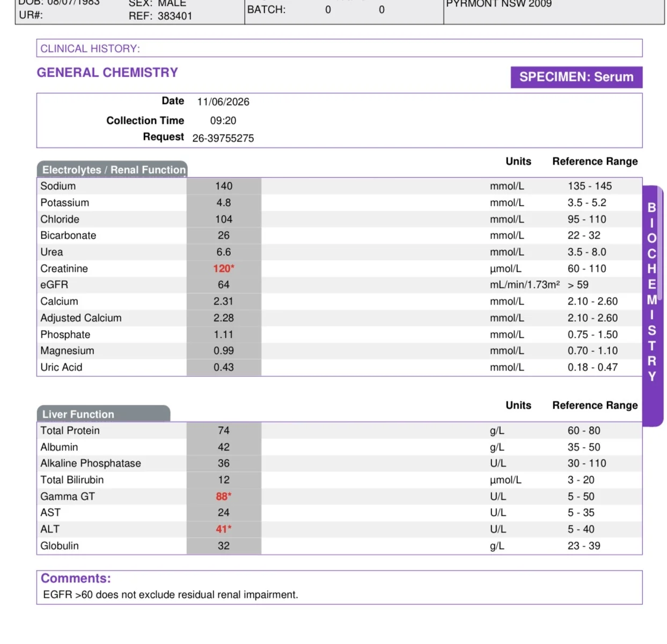Screen dimensions: 667x644
Task: Select the Calcium value 2.31
Action: coord(224,301)
